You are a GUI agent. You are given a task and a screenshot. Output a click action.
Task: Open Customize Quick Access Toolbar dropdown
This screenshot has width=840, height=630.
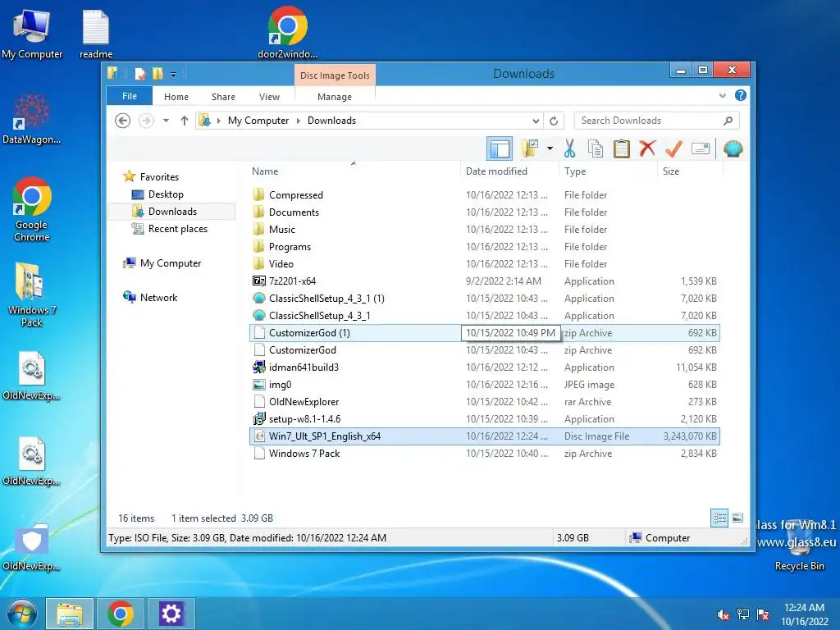tap(174, 74)
